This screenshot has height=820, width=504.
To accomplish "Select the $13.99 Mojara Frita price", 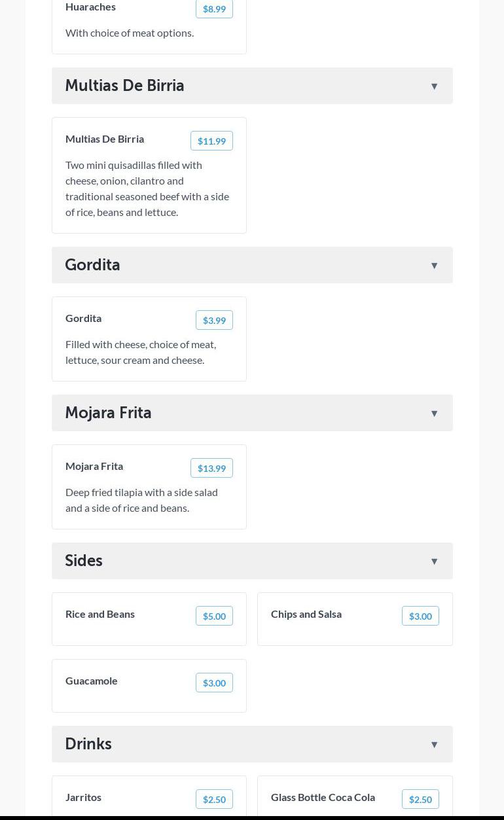I will [211, 469].
